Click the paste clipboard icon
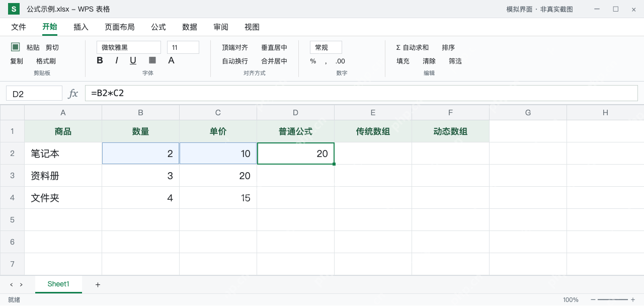The width and height of the screenshot is (644, 306). click(x=16, y=47)
